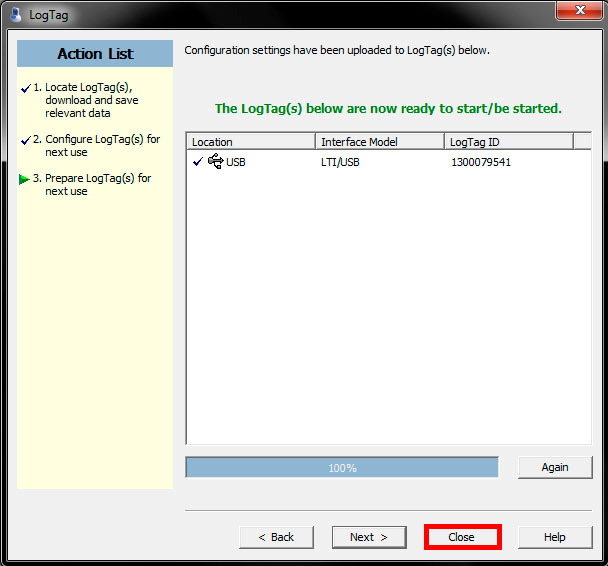Close the window using the red X
Viewport: 608px width, 566px height.
(579, 11)
